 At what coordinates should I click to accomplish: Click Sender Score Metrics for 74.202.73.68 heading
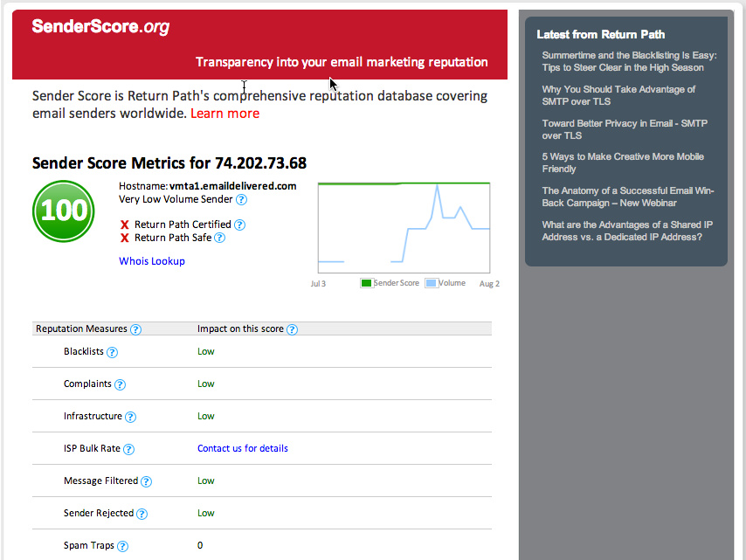point(169,163)
